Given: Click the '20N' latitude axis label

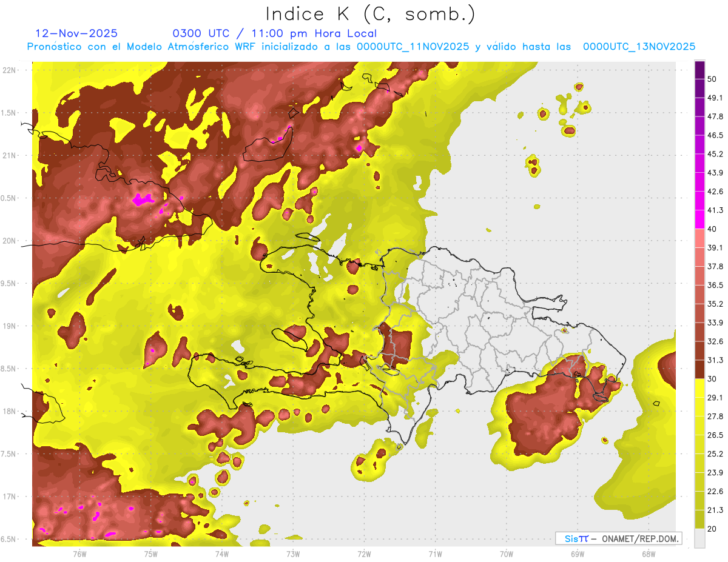Looking at the screenshot, I should (x=10, y=241).
